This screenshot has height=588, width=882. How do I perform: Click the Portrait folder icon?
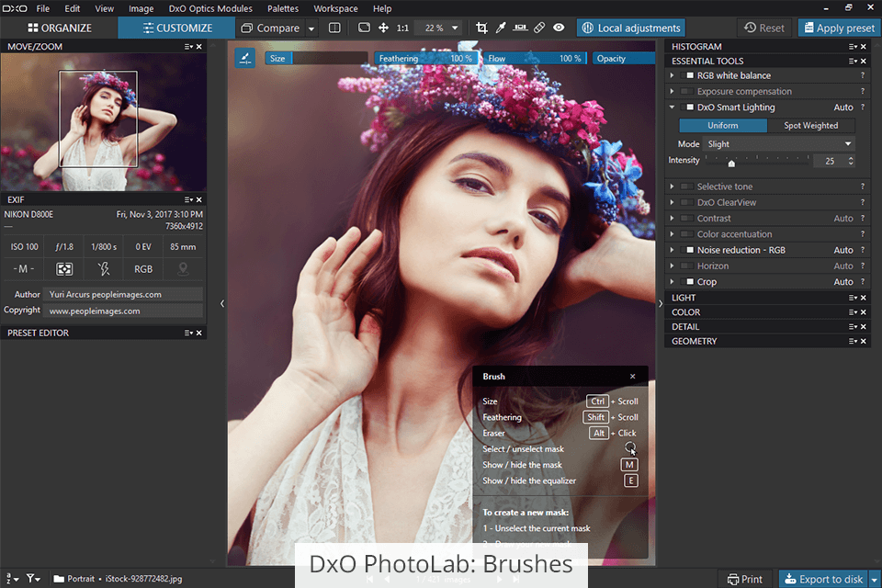59,579
